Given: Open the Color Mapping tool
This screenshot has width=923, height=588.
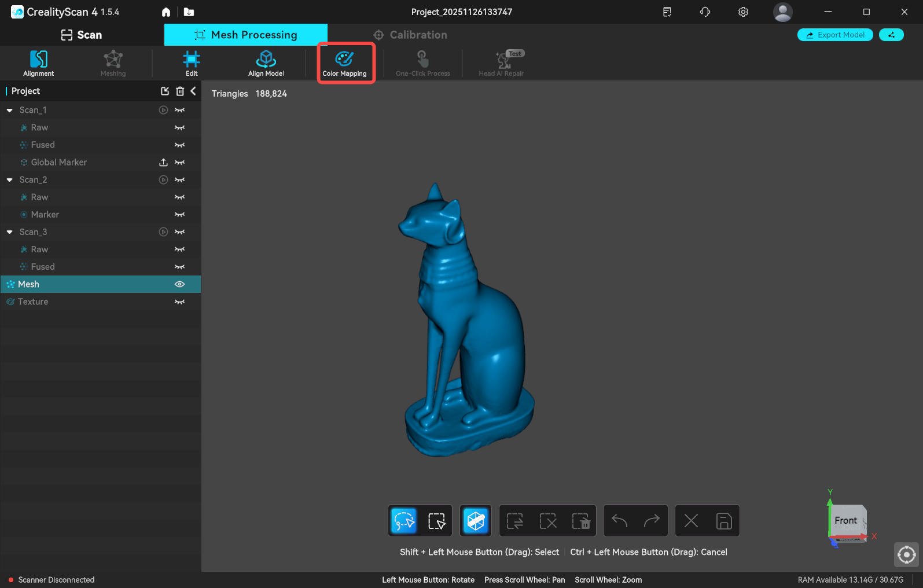Looking at the screenshot, I should click(345, 63).
